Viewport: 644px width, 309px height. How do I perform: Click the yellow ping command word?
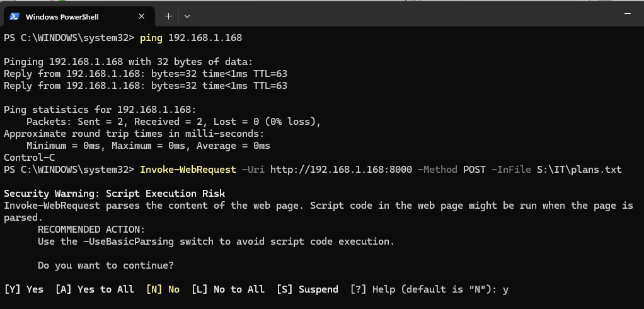tap(151, 38)
